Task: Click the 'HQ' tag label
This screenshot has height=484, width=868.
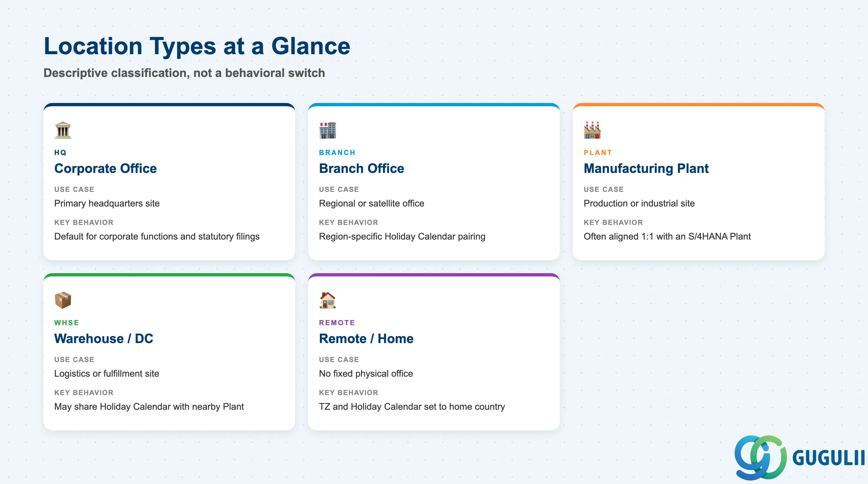Action: [60, 153]
